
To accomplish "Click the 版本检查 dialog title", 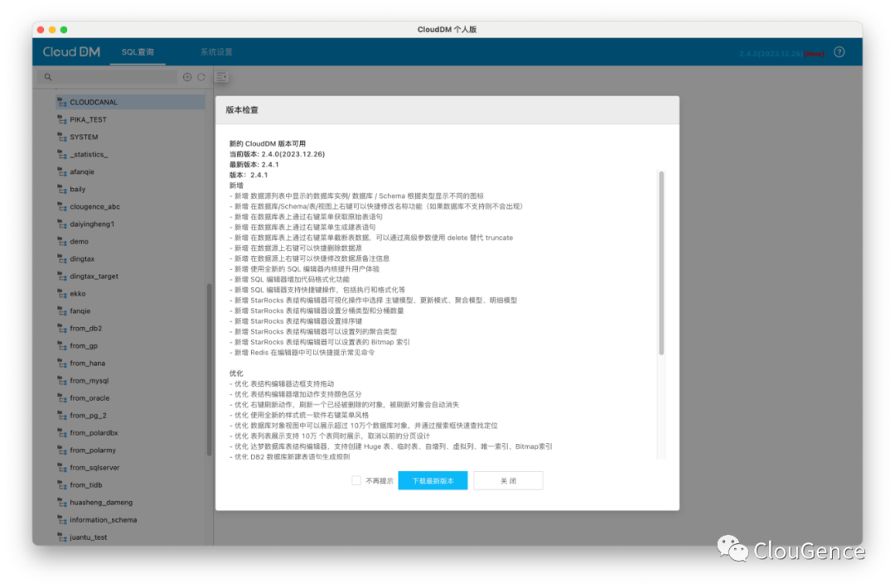I will (x=242, y=110).
